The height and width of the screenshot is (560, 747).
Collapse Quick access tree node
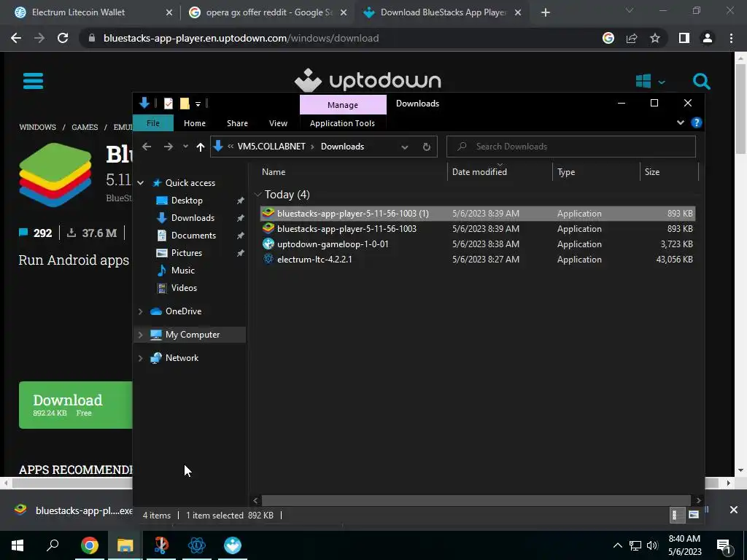pos(141,183)
